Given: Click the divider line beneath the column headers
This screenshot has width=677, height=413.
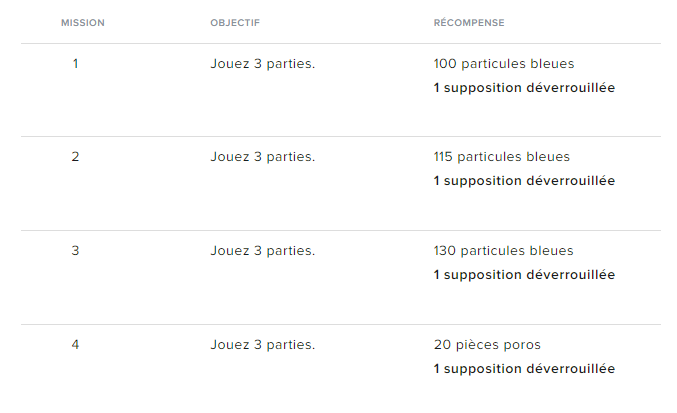Looking at the screenshot, I should [x=340, y=44].
